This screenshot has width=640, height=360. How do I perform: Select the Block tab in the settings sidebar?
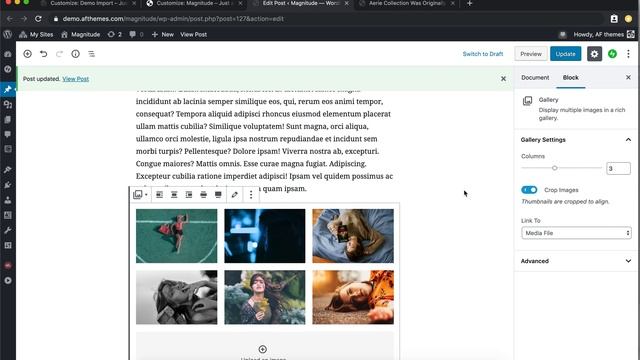pyautogui.click(x=571, y=78)
